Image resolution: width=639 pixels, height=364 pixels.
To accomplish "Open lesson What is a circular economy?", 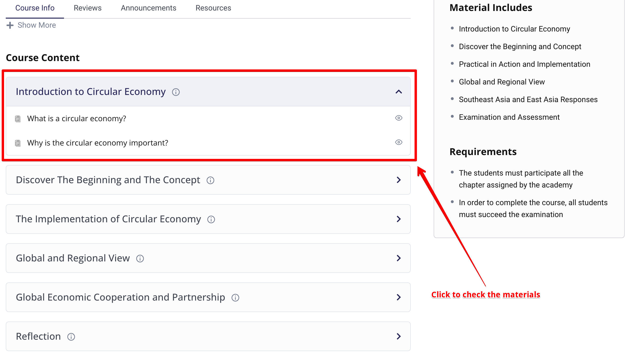I will (x=77, y=119).
